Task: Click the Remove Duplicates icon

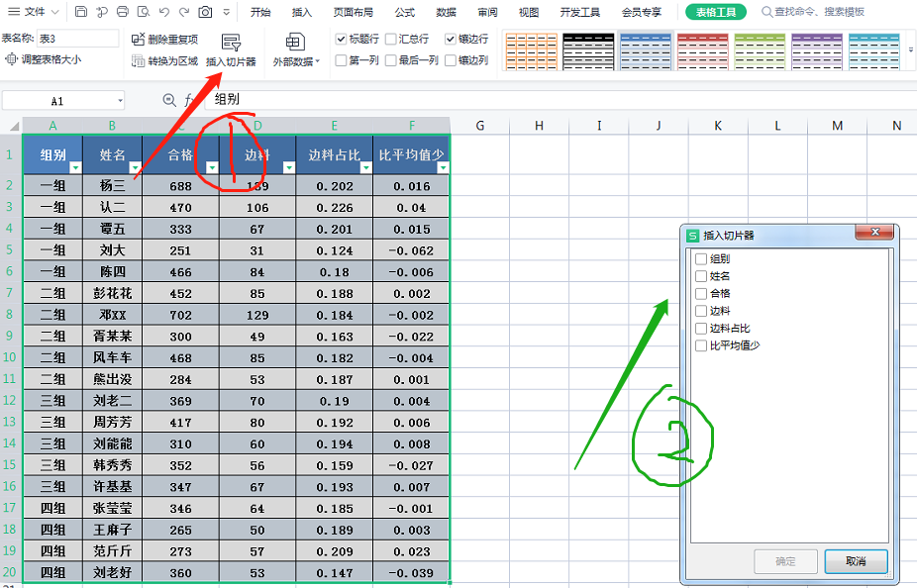Action: [x=139, y=38]
